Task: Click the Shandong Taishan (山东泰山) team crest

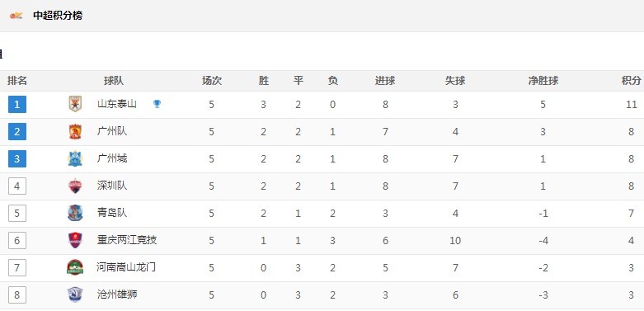Action: pyautogui.click(x=75, y=104)
